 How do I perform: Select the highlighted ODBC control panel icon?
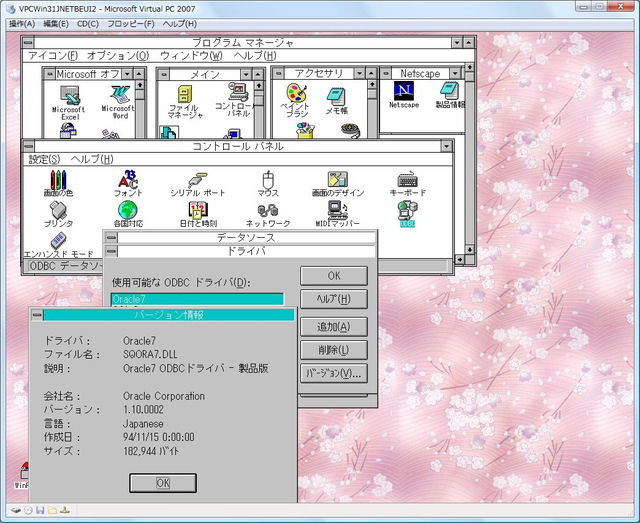[407, 215]
